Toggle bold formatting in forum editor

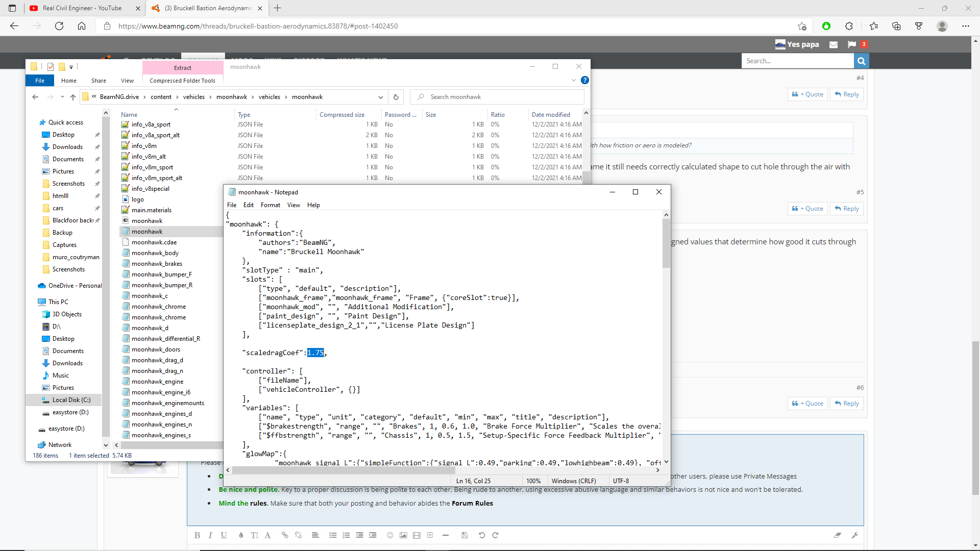pos(198,535)
